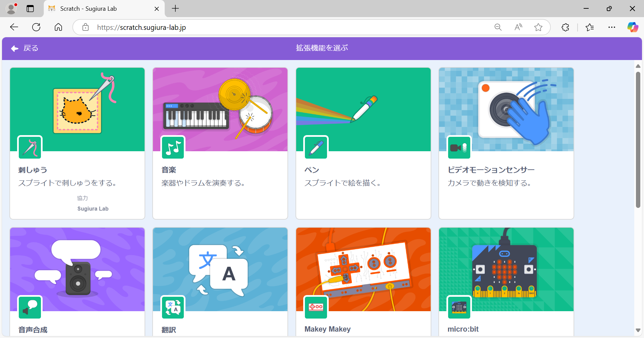Click description 楽器やドラムを演奏する。
The image size is (644, 338).
click(203, 183)
